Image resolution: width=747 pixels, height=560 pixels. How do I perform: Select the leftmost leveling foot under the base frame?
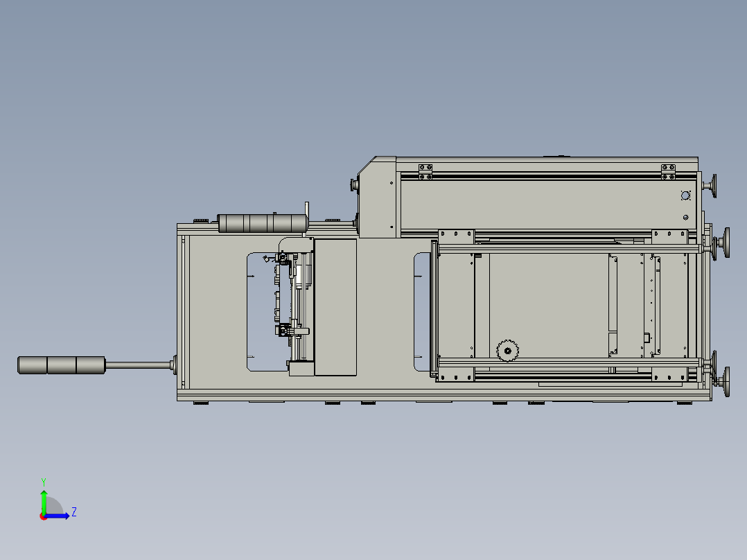point(201,403)
